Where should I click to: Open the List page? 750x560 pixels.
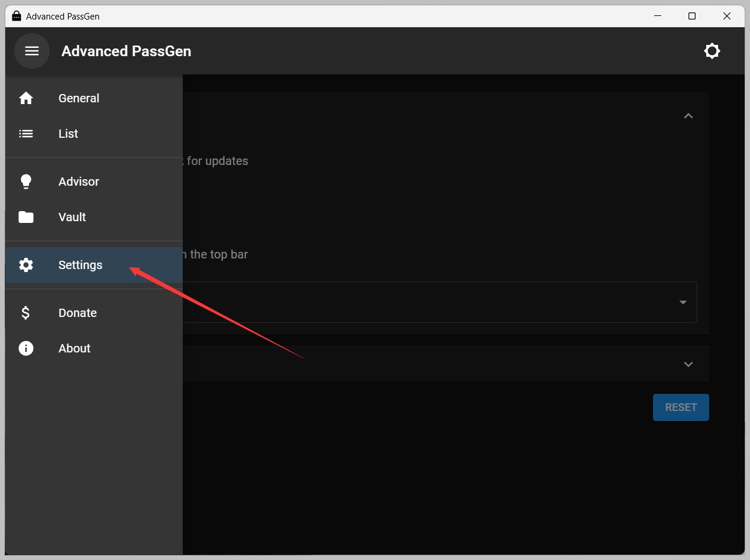(94, 134)
